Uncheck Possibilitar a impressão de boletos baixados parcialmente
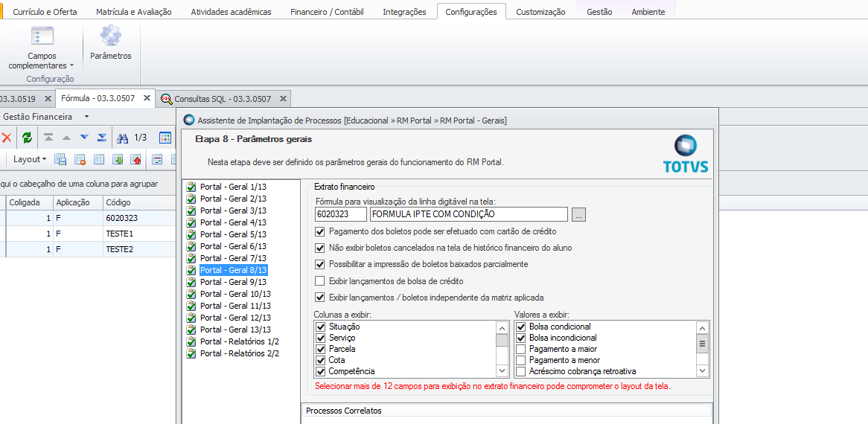The image size is (868, 424). [x=319, y=264]
